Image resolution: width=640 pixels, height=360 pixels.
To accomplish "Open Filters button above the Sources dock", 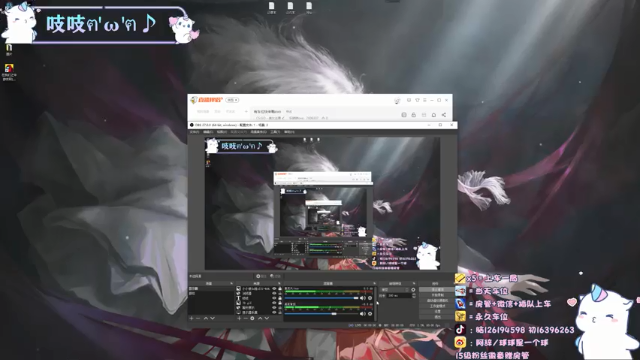I will click(x=276, y=276).
